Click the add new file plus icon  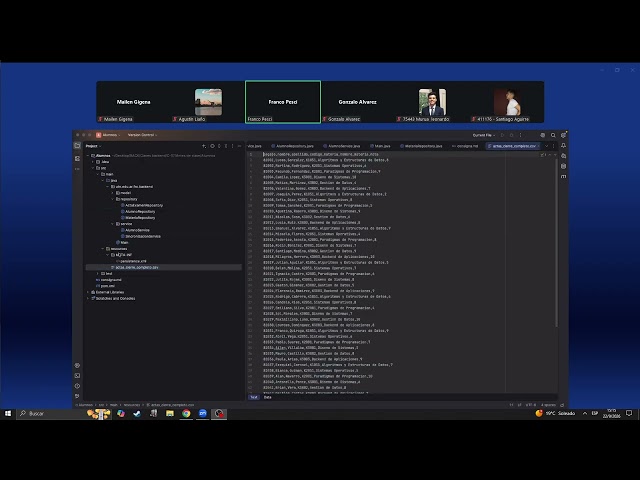tap(204, 146)
